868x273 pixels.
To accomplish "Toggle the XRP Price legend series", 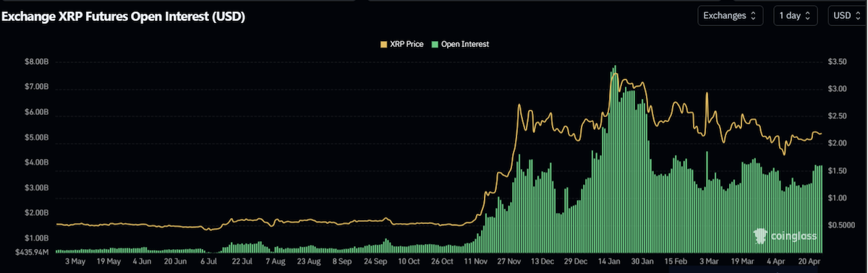I will [x=401, y=44].
